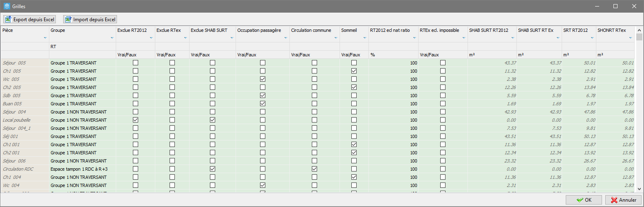Open the Pièce column filter dropdown
644x207 pixels.
(x=45, y=38)
